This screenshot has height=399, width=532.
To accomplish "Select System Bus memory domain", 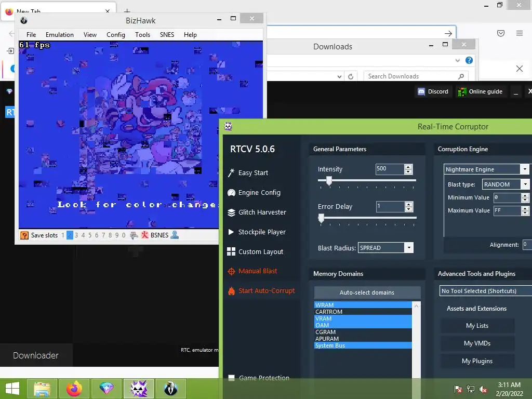I will [x=363, y=345].
